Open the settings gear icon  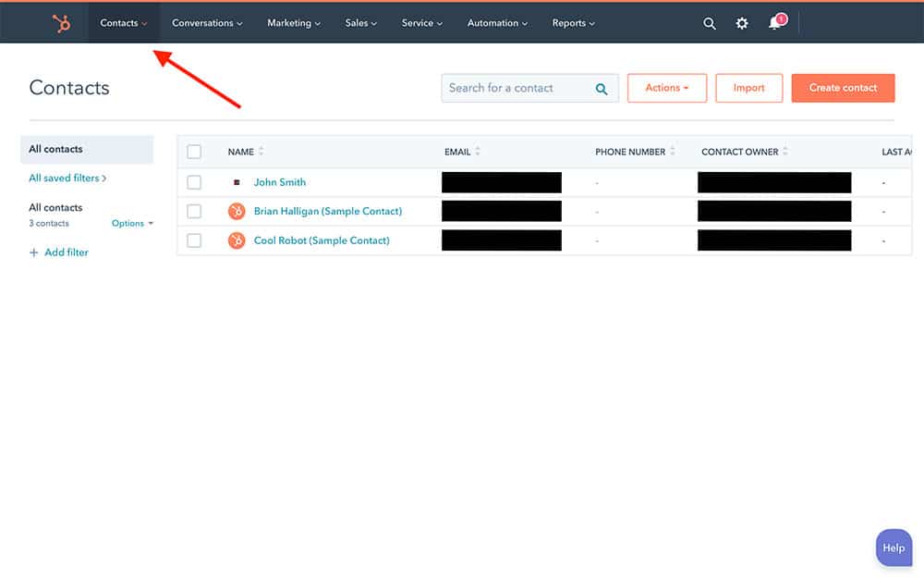point(742,23)
